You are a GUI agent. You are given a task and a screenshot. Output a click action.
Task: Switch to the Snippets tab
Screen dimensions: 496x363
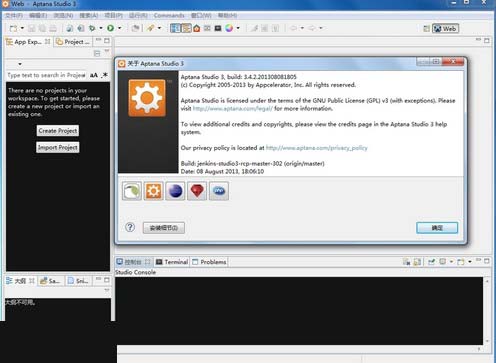(x=78, y=281)
